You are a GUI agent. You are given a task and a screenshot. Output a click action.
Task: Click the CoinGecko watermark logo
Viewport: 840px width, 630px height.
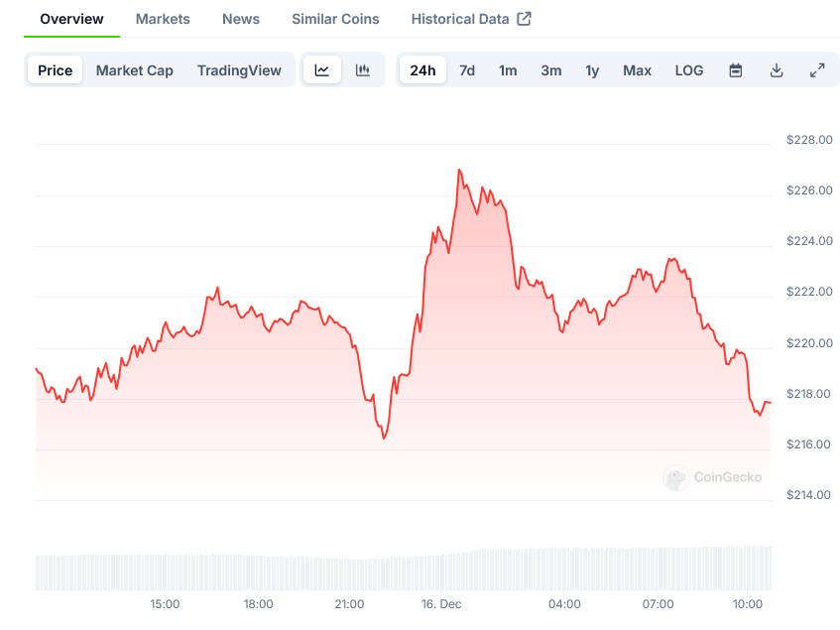(676, 478)
